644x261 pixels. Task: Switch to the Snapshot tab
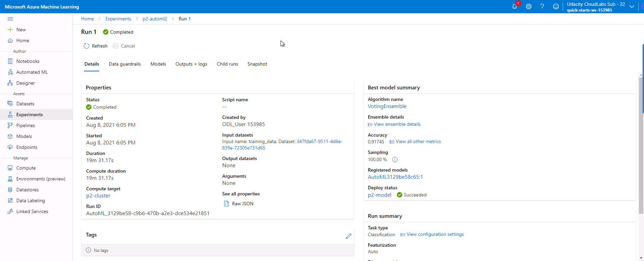click(257, 64)
